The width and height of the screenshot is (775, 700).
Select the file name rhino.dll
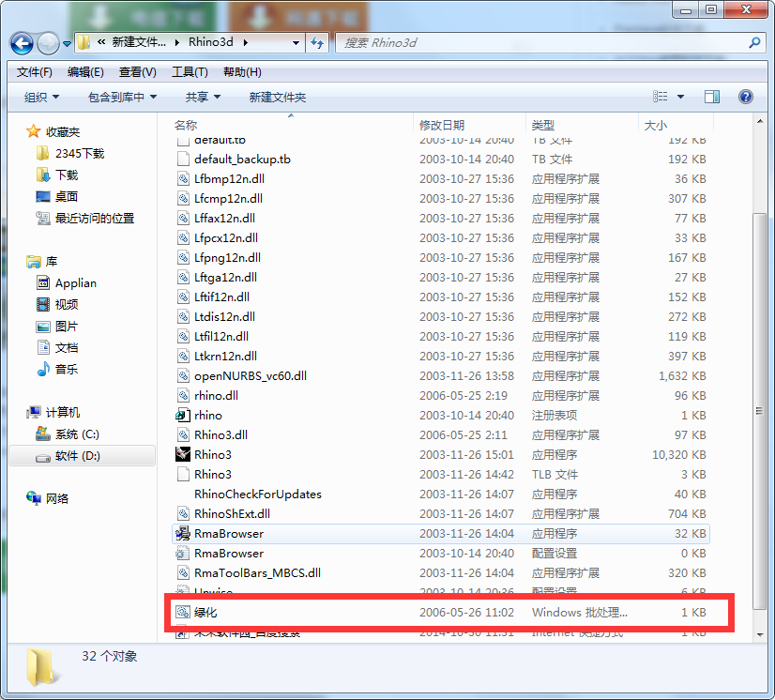coord(216,396)
